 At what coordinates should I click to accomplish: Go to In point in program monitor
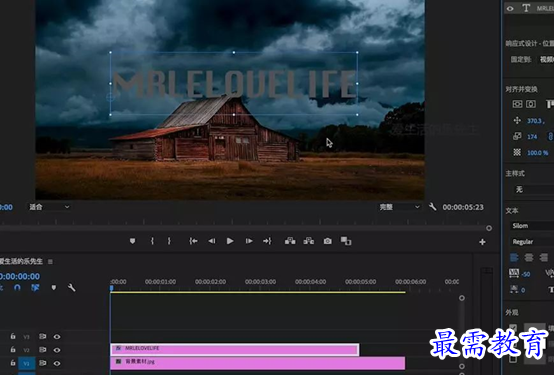(193, 241)
